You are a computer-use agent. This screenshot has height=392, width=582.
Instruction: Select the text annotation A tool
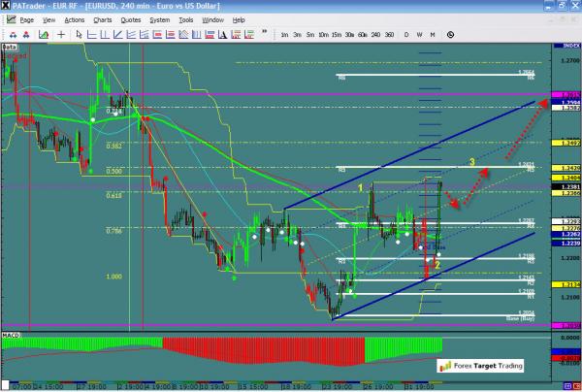click(x=223, y=35)
